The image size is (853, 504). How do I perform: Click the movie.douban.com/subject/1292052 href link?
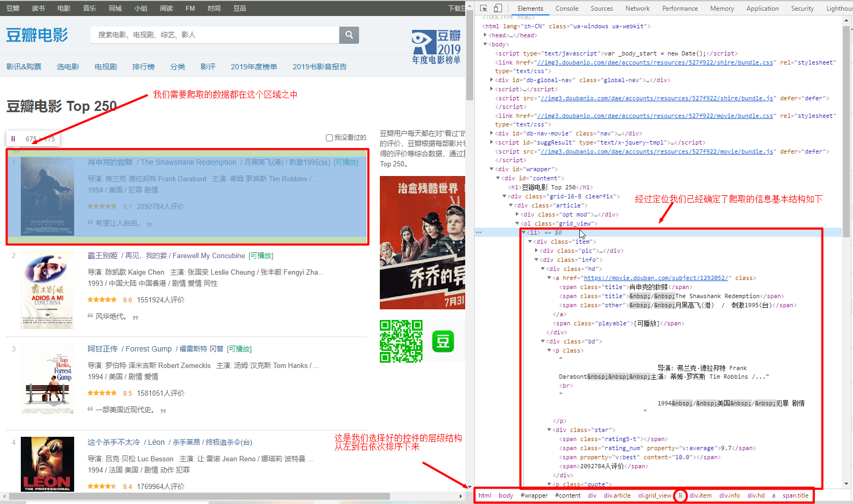pyautogui.click(x=656, y=278)
